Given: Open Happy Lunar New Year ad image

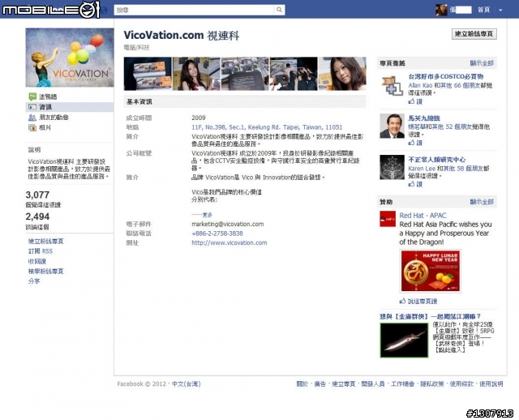Looking at the screenshot, I should pos(431,271).
